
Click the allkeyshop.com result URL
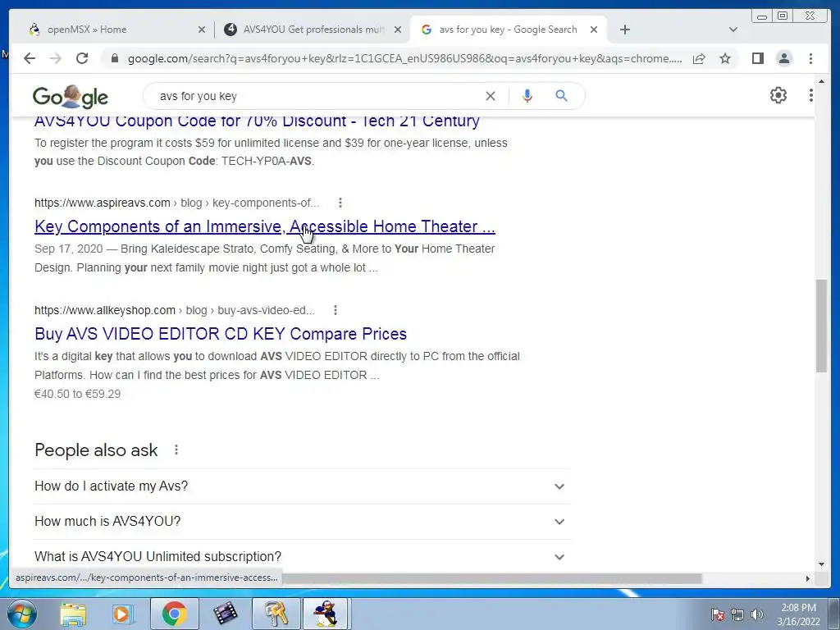click(x=174, y=310)
